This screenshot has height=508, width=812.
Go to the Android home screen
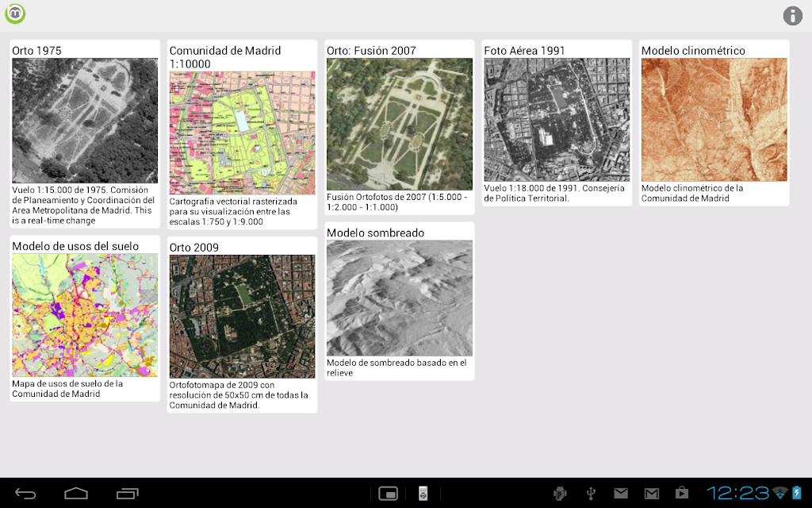(76, 494)
